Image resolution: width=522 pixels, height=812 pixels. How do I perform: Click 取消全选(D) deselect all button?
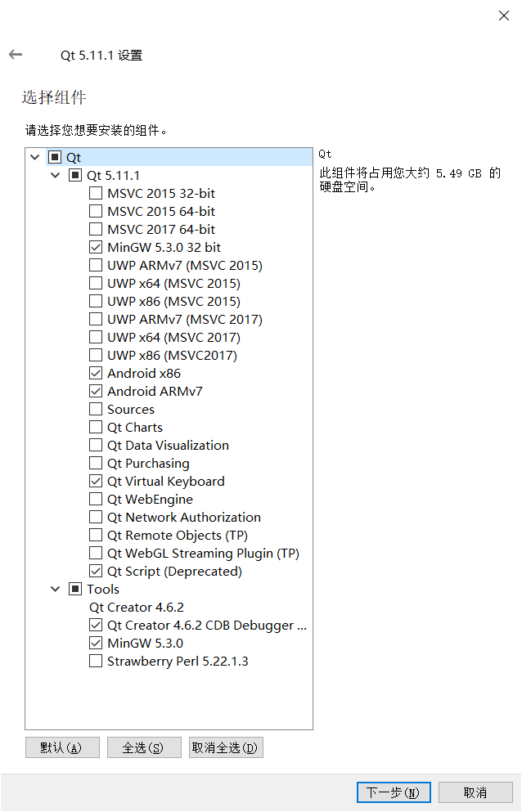coord(226,747)
